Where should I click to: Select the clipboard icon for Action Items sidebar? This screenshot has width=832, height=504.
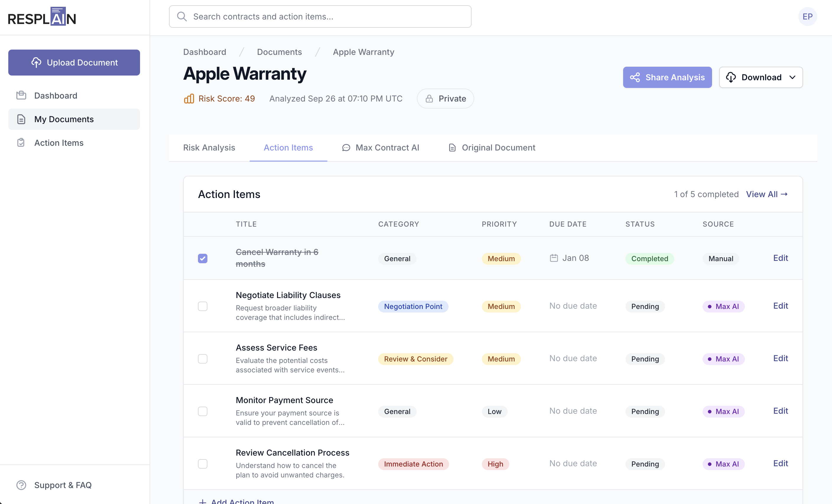[x=21, y=142]
